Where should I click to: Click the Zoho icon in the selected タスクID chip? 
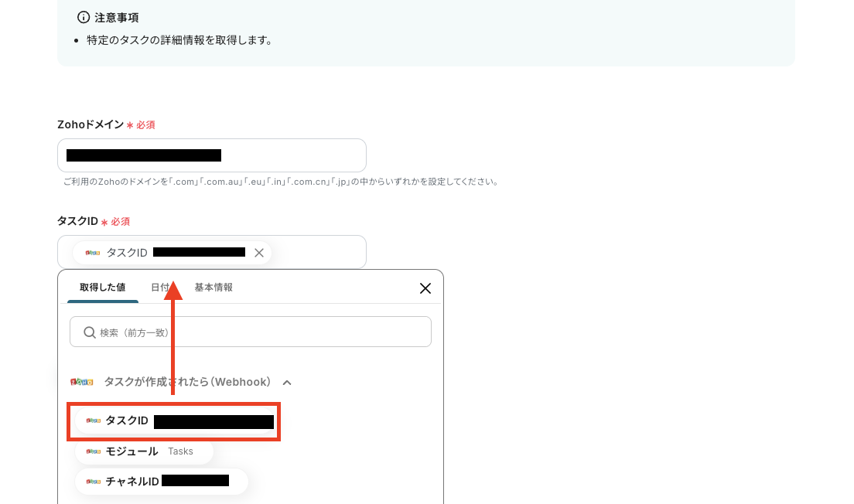[93, 253]
